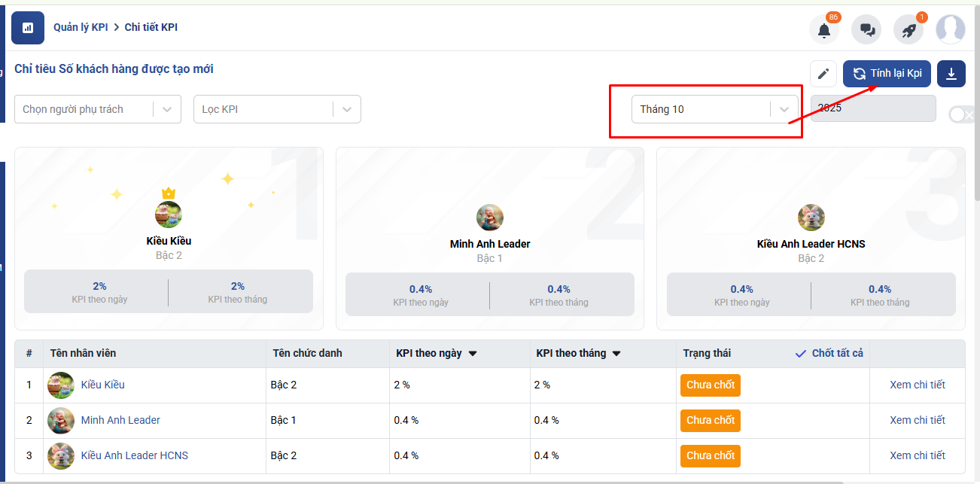Click the Chi tiết KPI breadcrumb
This screenshot has height=484, width=980.
pos(151,27)
